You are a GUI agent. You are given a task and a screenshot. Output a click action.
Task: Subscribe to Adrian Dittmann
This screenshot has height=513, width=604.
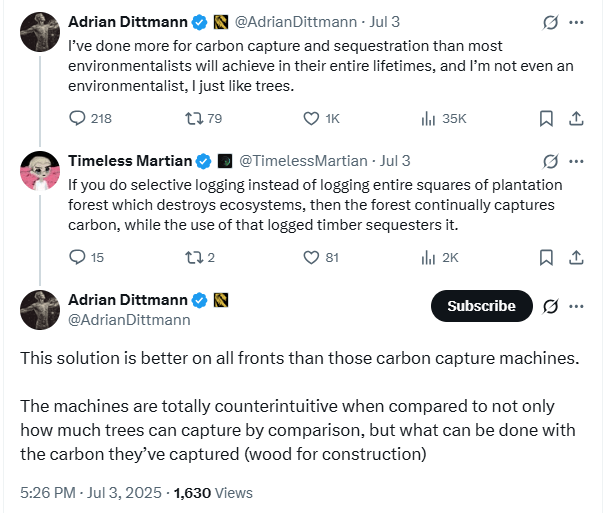pos(481,306)
